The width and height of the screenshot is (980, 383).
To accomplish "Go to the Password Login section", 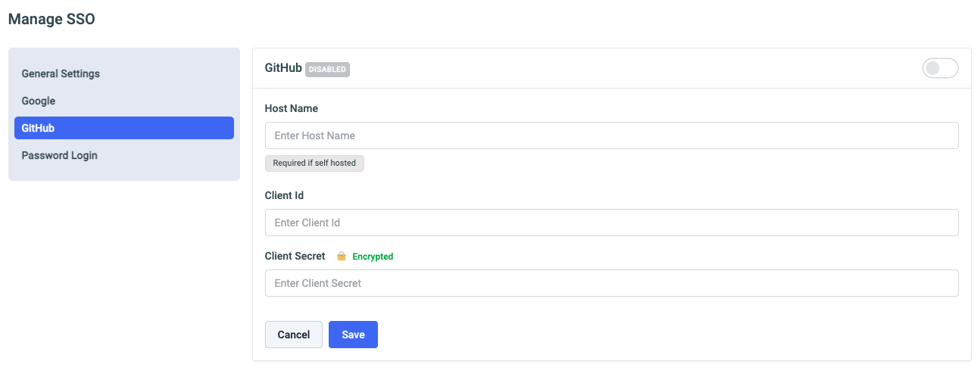I will pyautogui.click(x=59, y=155).
